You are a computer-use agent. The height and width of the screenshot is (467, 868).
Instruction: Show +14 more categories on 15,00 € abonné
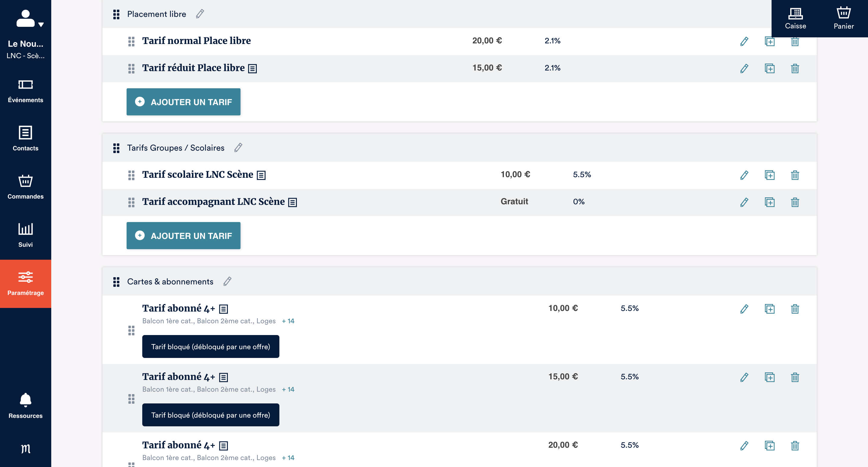tap(288, 390)
